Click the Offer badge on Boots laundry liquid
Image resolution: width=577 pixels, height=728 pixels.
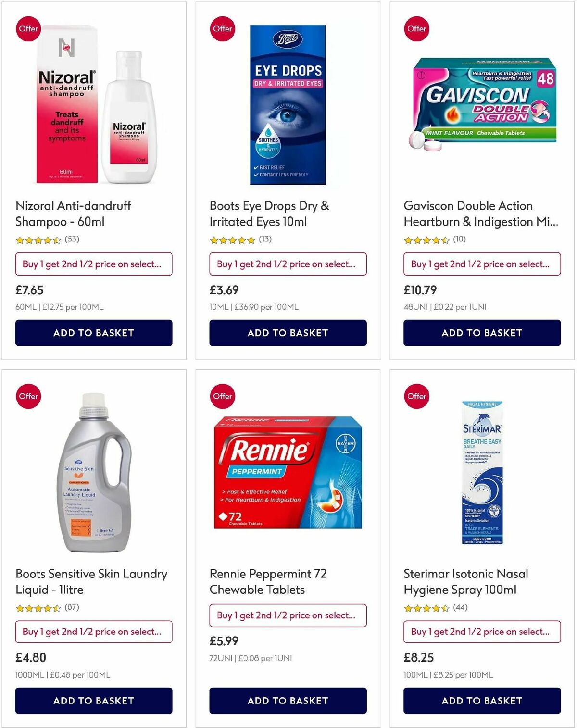pyautogui.click(x=28, y=396)
